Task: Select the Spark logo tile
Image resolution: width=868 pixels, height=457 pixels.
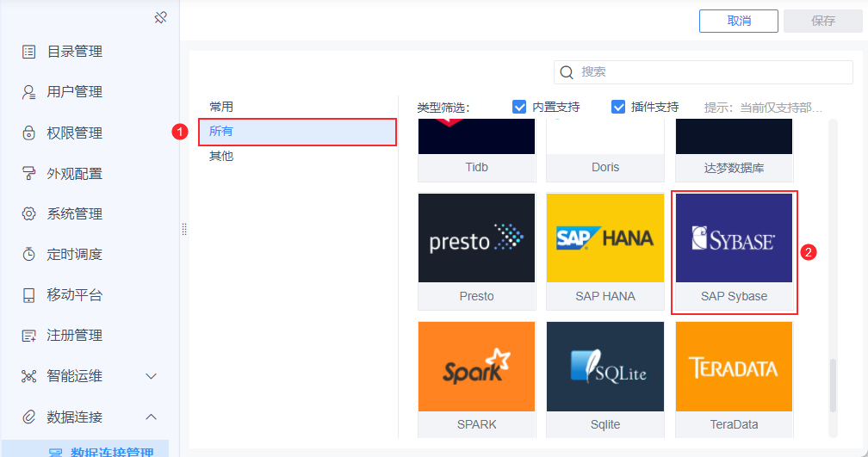Action: click(477, 367)
